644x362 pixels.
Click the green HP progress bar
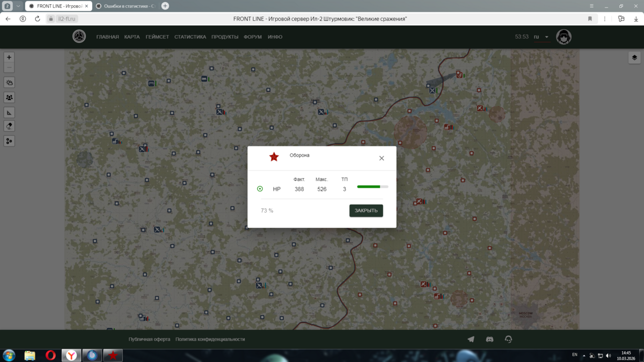[372, 187]
